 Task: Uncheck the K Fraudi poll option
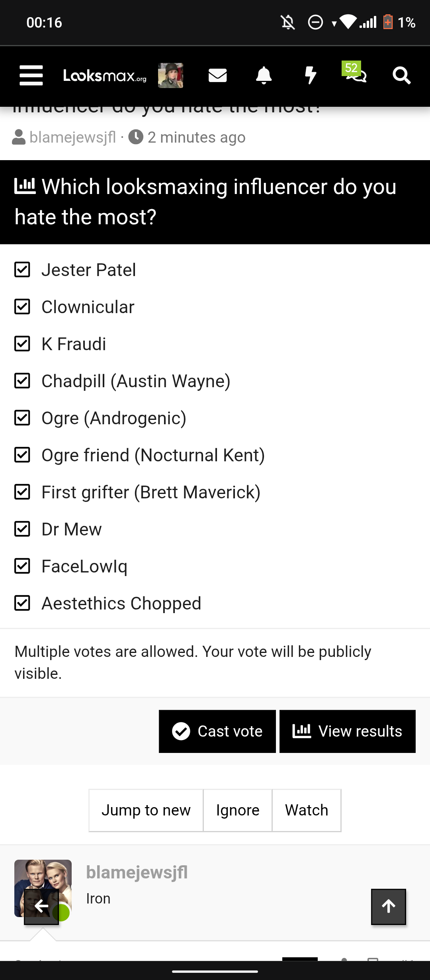point(22,344)
